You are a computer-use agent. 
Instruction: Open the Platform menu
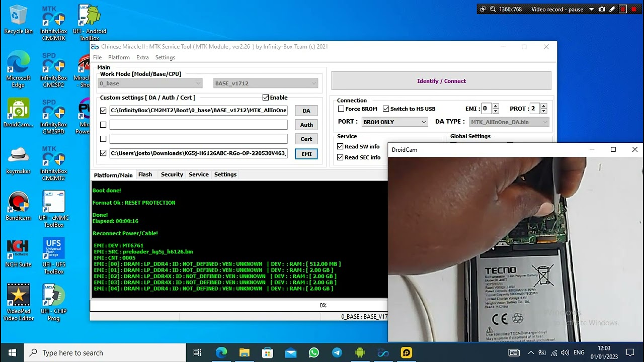119,57
